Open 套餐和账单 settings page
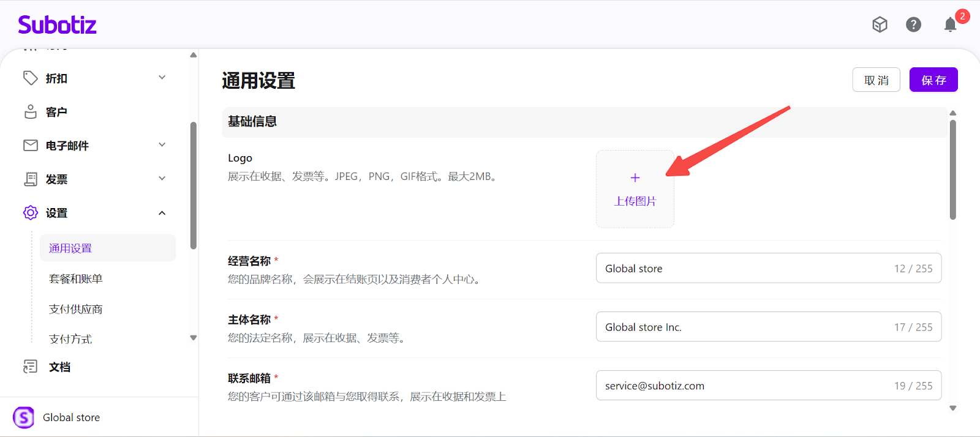Image resolution: width=980 pixels, height=437 pixels. pos(76,279)
